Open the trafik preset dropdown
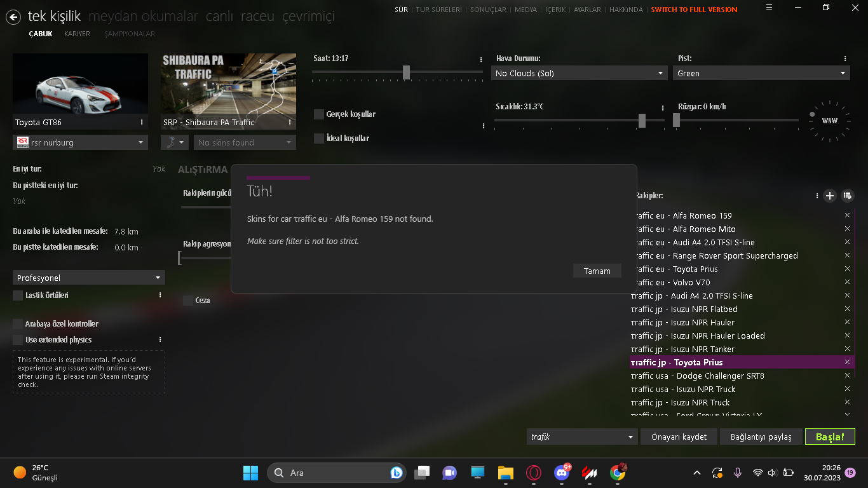Image resolution: width=868 pixels, height=488 pixels. click(x=582, y=437)
